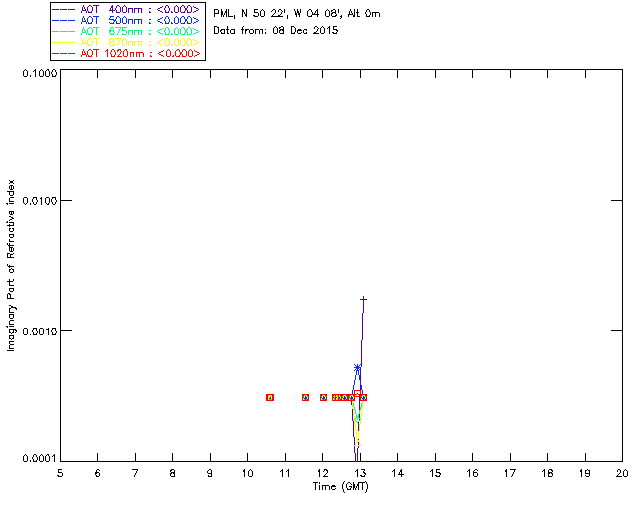
Task: Click the 'Data from: 08 Dec 2015' text
Action: pos(276,31)
